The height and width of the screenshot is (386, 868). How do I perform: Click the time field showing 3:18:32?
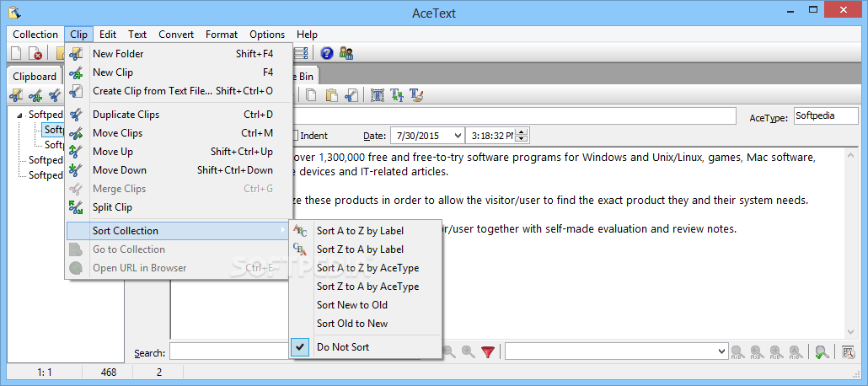click(493, 135)
